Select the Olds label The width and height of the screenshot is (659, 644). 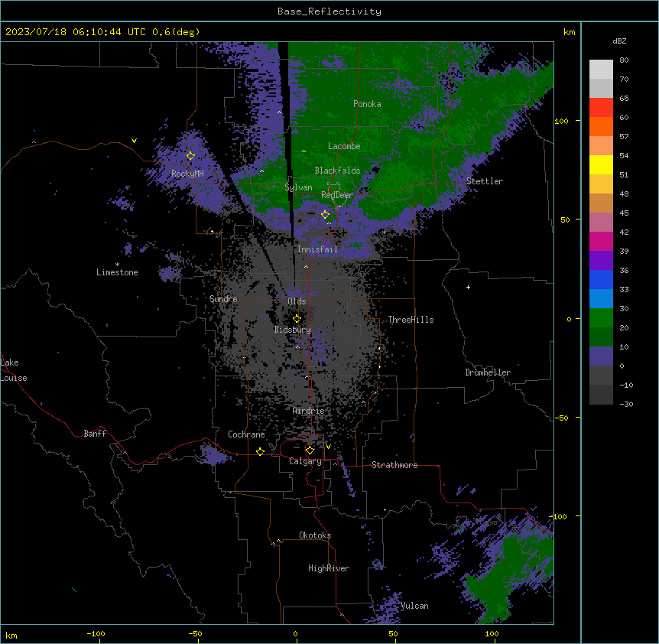click(x=297, y=301)
